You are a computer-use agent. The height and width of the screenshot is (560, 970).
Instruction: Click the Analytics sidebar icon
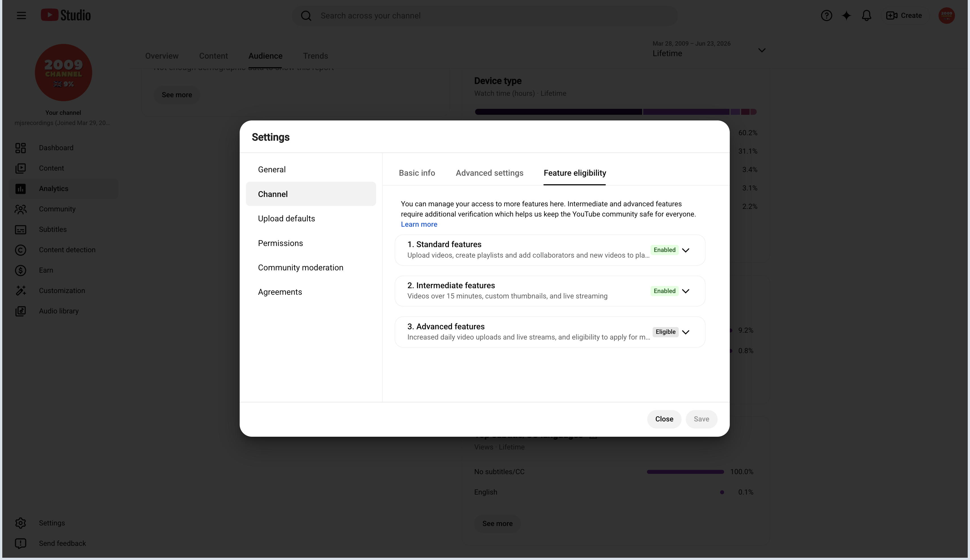(x=20, y=189)
